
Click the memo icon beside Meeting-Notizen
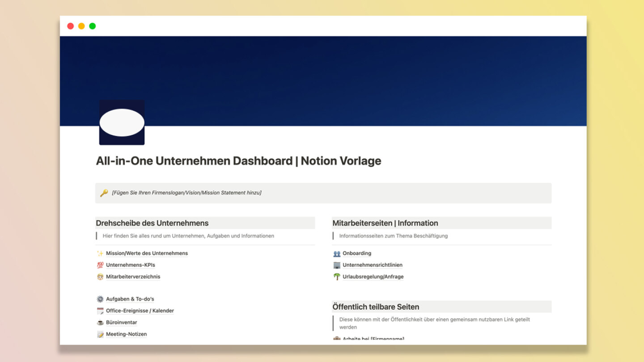[100, 334]
